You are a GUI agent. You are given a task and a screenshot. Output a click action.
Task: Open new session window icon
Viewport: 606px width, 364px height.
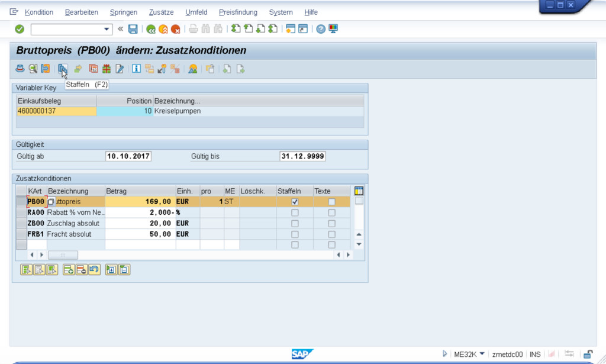290,28
